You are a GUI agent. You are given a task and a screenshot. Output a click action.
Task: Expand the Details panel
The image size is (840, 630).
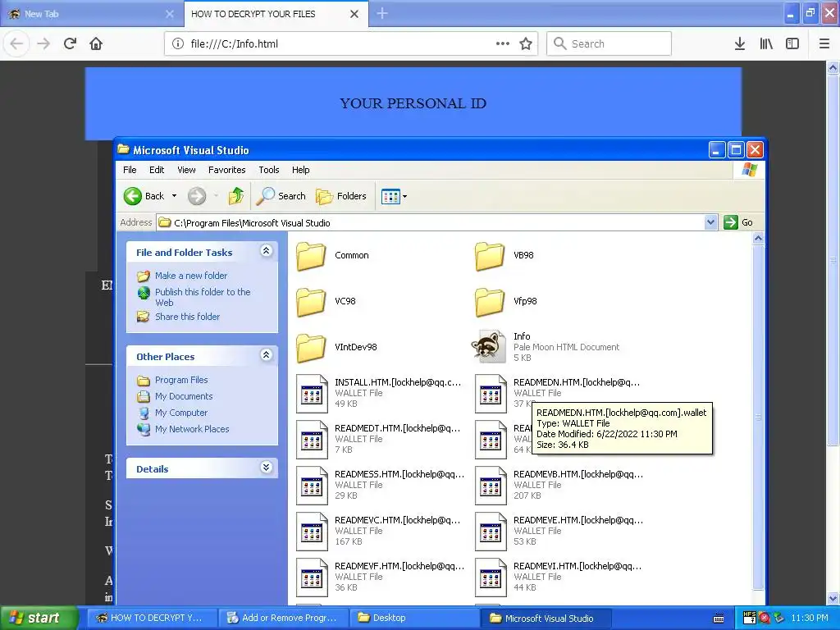tap(267, 467)
